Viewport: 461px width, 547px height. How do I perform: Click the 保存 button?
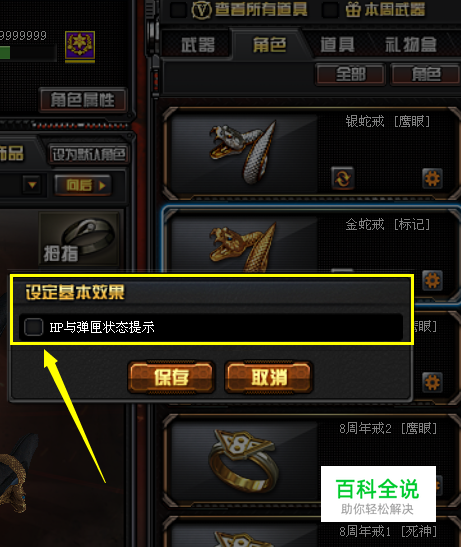(x=171, y=377)
